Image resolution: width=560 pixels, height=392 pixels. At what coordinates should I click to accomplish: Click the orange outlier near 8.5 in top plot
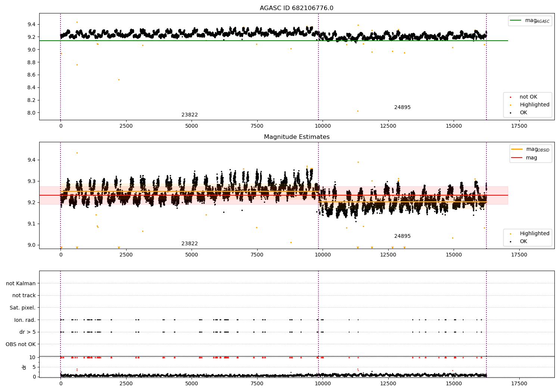point(119,80)
